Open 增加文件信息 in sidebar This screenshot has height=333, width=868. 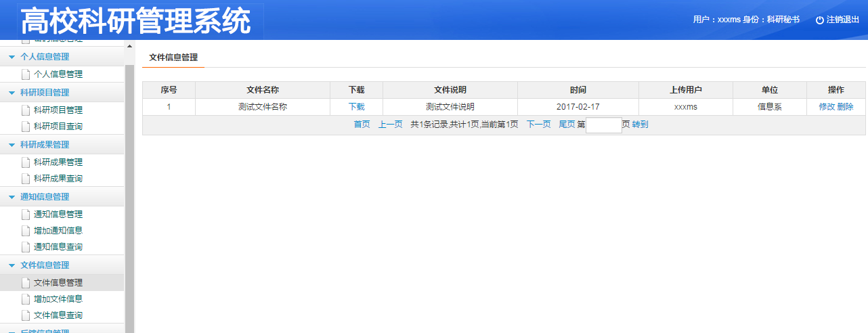[x=58, y=299]
